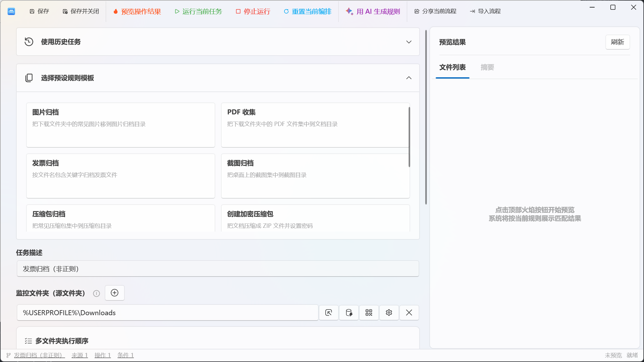Viewport: 644px width, 362px height.
Task: Add a monitored folder with plus button
Action: coord(115,293)
